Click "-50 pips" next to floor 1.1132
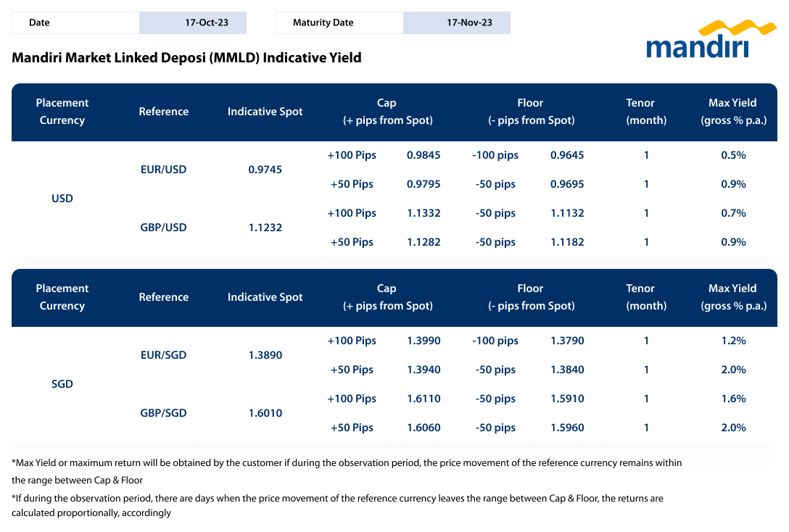Screen dimensions: 789x532 (x=495, y=214)
